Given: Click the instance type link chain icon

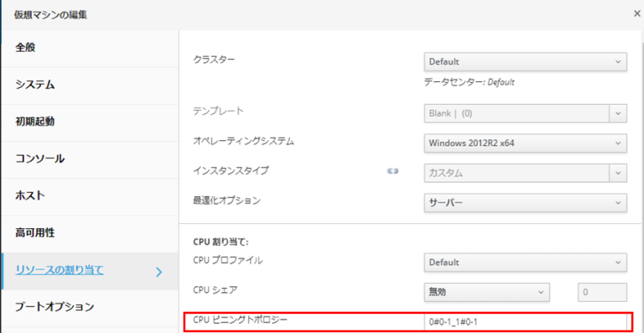Looking at the screenshot, I should click(393, 172).
